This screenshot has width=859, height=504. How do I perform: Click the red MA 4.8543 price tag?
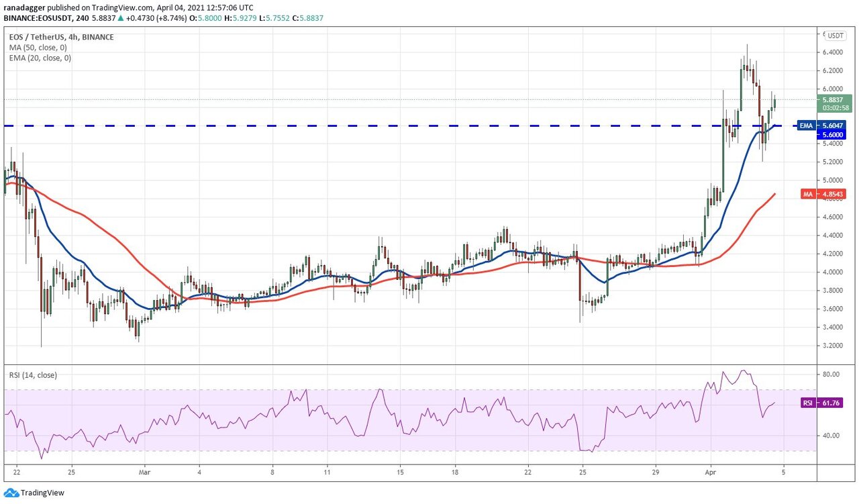point(834,194)
